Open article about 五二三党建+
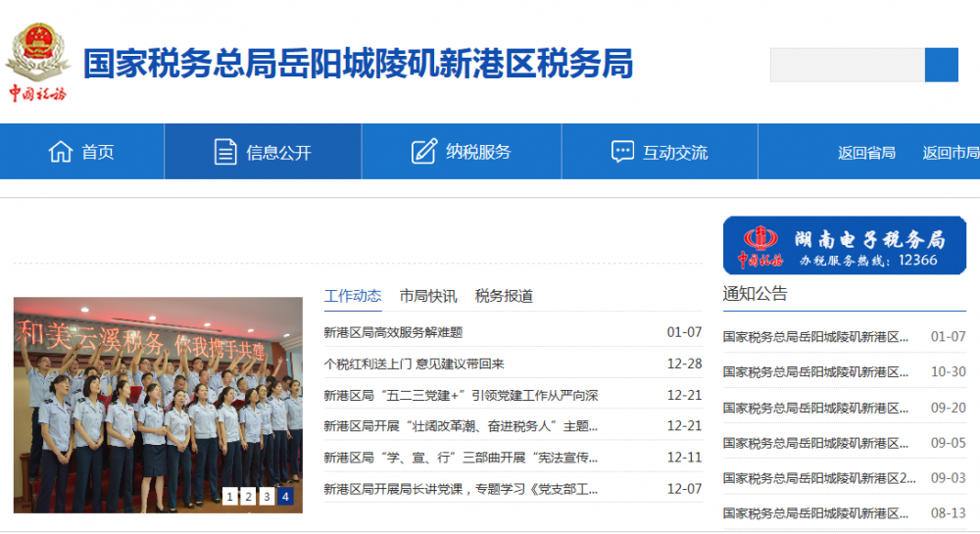 [x=461, y=395]
